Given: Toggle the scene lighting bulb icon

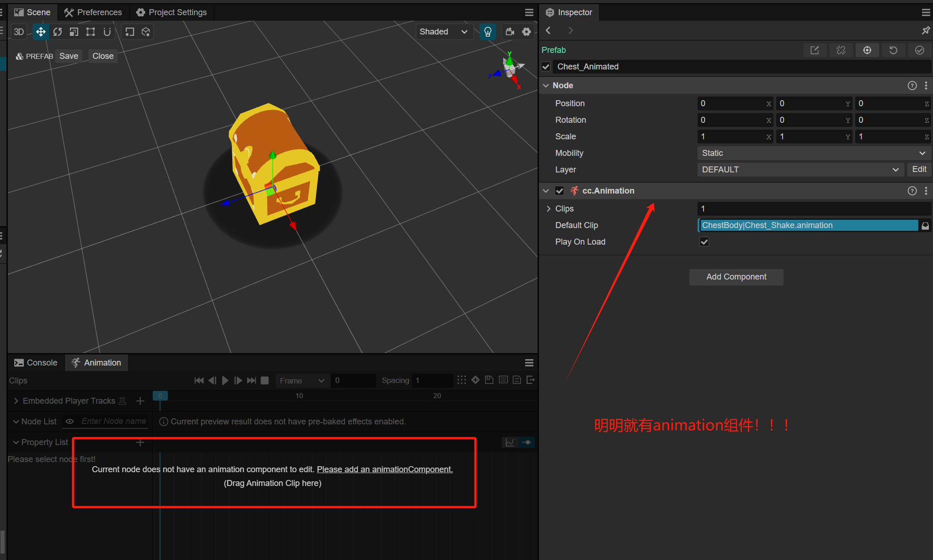Looking at the screenshot, I should (x=488, y=32).
